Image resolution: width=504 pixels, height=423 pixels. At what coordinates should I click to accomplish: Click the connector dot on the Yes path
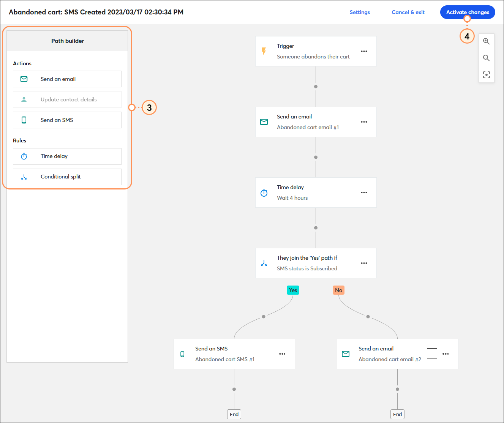pyautogui.click(x=264, y=317)
